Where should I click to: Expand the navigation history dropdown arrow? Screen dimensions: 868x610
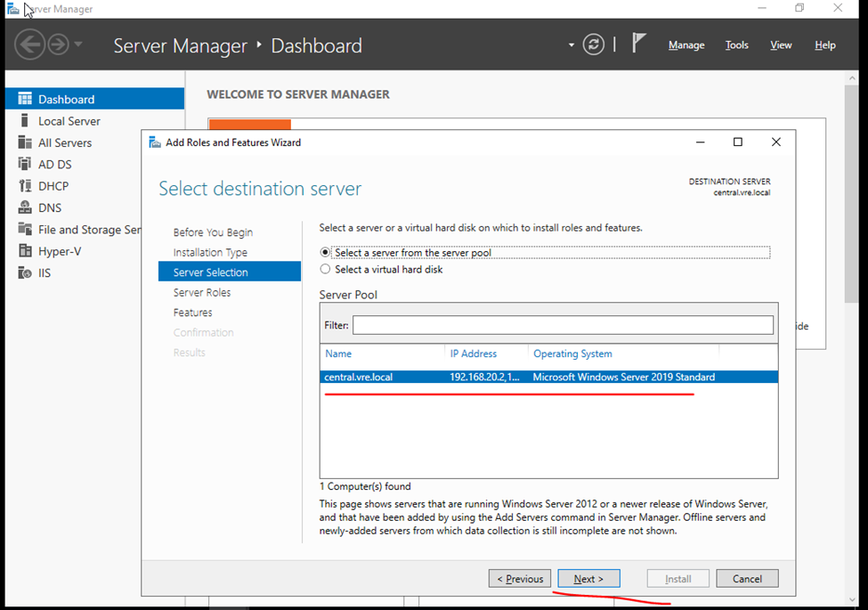click(x=78, y=45)
